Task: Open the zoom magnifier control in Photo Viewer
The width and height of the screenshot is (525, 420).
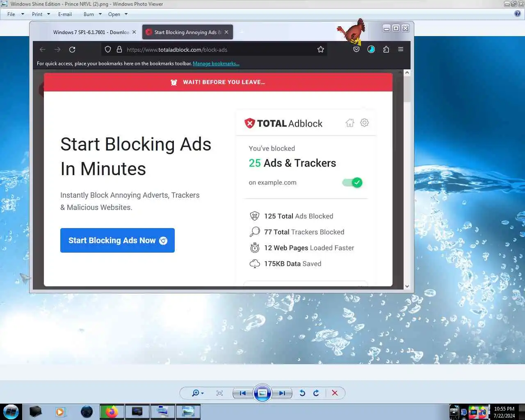Action: 197,393
